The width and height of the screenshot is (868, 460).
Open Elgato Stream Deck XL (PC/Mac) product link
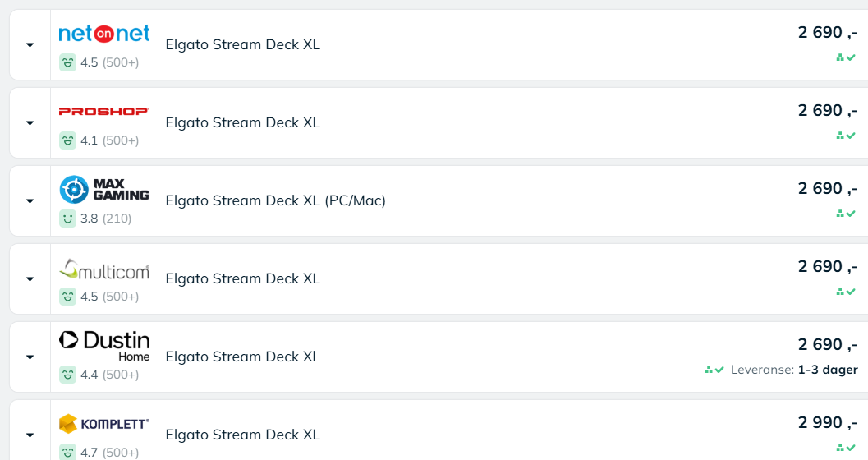click(276, 200)
